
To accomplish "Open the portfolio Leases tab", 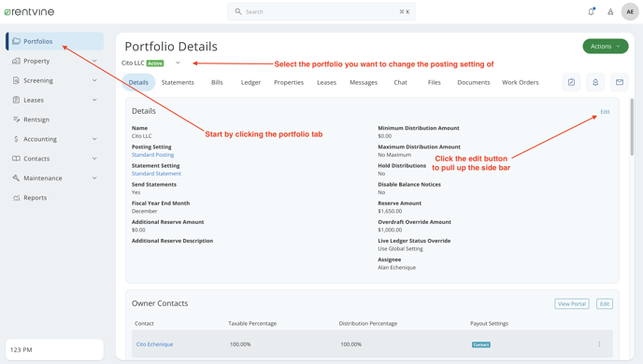I will pos(326,82).
